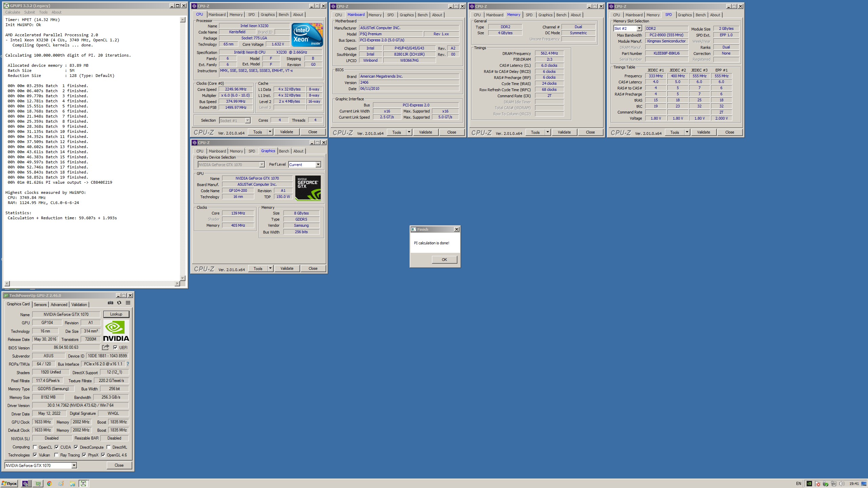
Task: Toggle the OpenCL checkbox
Action: point(35,447)
